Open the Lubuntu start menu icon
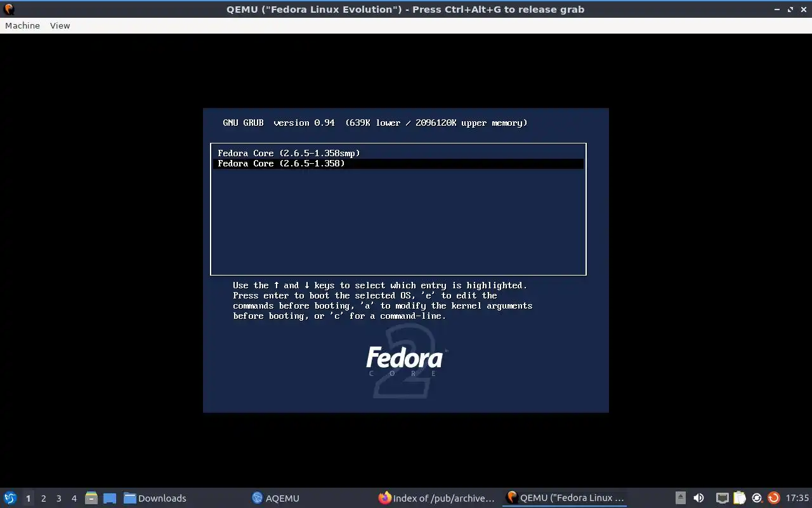 pos(10,498)
